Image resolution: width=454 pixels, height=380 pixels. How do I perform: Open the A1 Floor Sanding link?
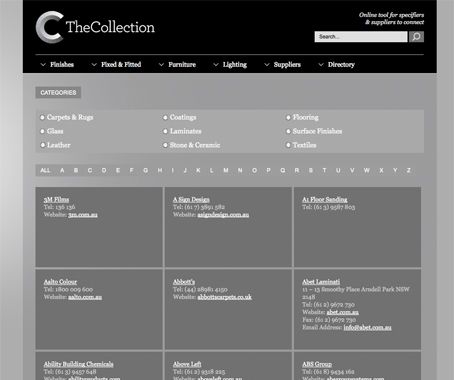point(325,200)
